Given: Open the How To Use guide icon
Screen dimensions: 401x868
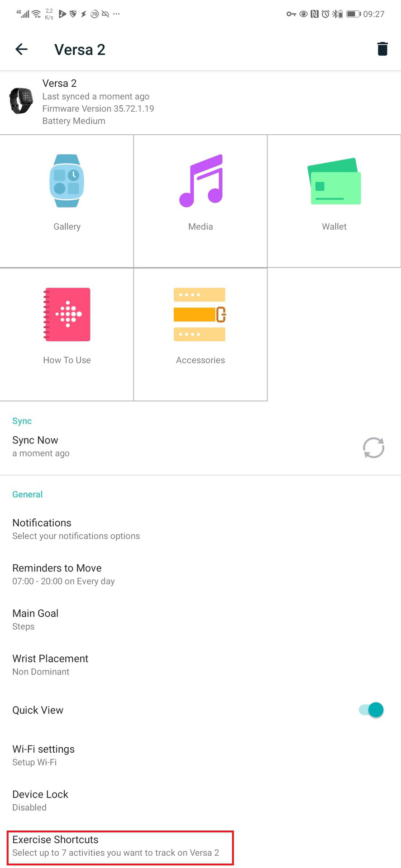Looking at the screenshot, I should [67, 314].
